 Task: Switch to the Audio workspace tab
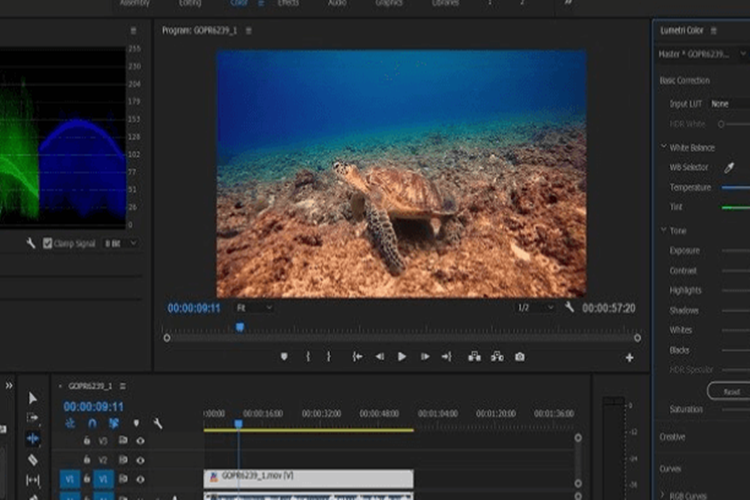click(337, 3)
